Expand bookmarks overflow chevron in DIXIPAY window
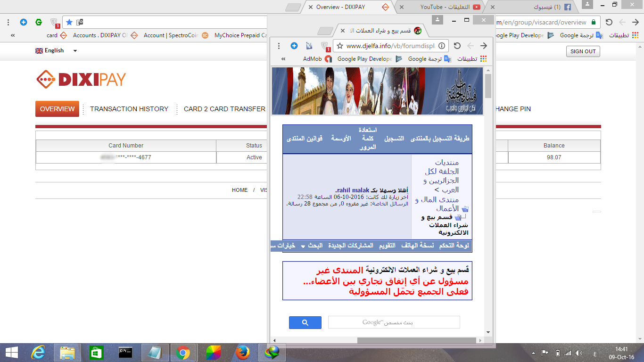Image resolution: width=644 pixels, height=362 pixels. [x=12, y=35]
